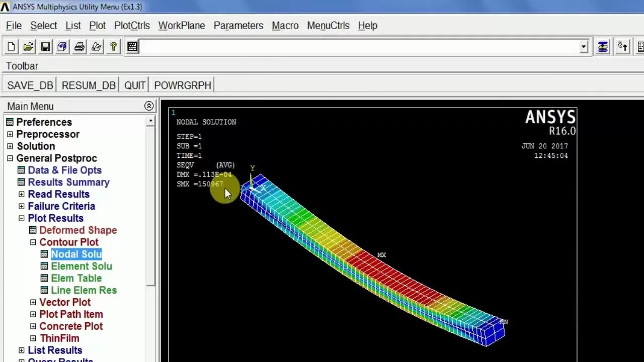The image size is (644, 362).
Task: Collapse the General Postproc tree node
Action: click(10, 158)
